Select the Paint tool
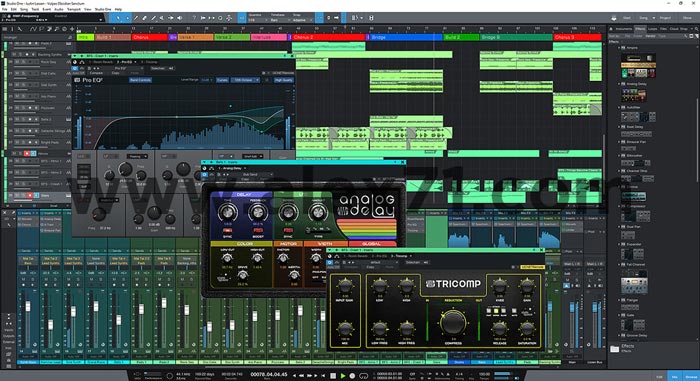The image size is (700, 381). pyautogui.click(x=154, y=18)
